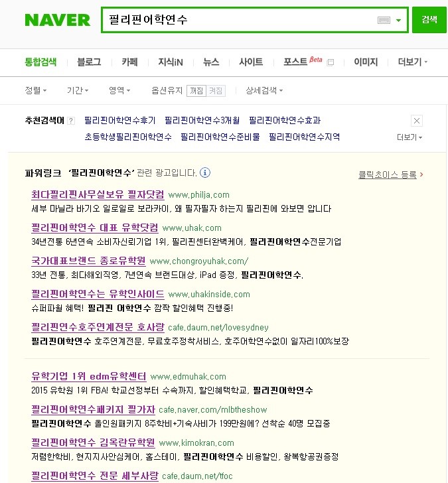Open suggested search 필리핀어학연수3개월
This screenshot has height=483, width=448.
(x=202, y=120)
